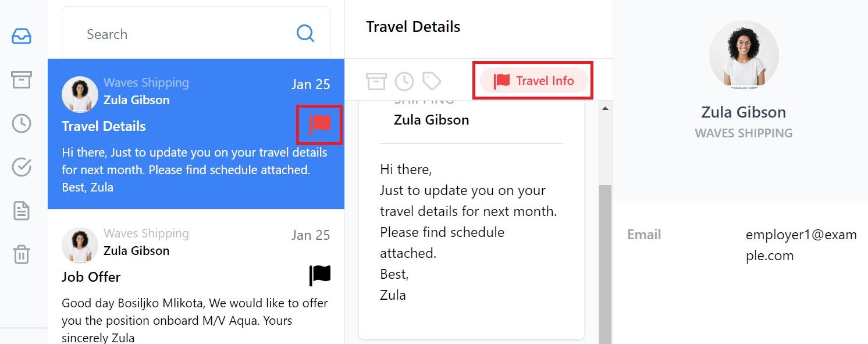Toggle the red flag on Travel Details email
Image resolution: width=868 pixels, height=344 pixels.
[x=320, y=125]
